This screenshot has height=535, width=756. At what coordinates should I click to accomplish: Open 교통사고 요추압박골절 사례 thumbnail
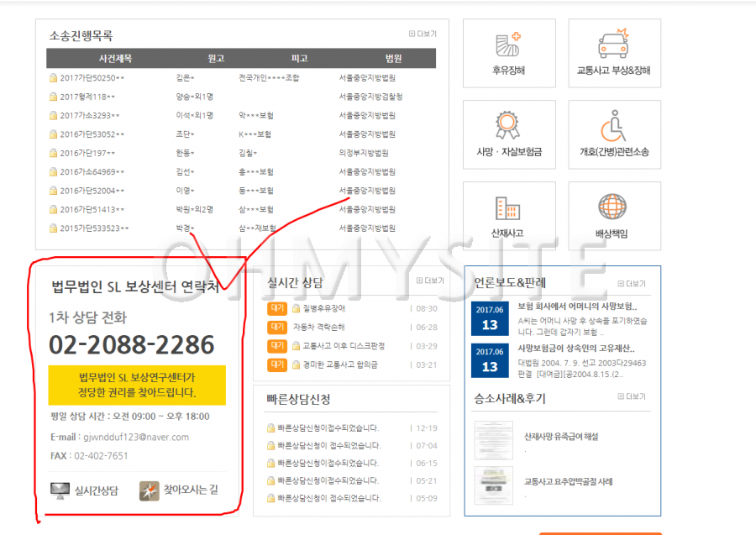(493, 485)
